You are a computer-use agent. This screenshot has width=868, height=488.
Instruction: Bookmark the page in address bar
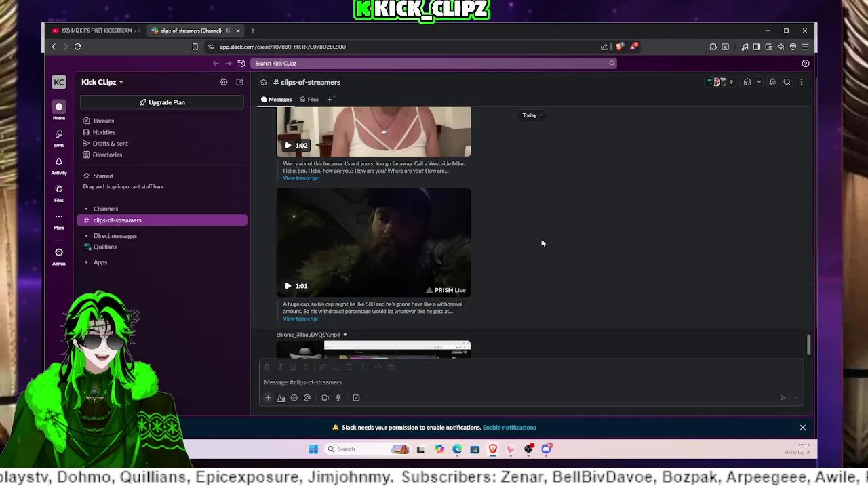pyautogui.click(x=195, y=47)
